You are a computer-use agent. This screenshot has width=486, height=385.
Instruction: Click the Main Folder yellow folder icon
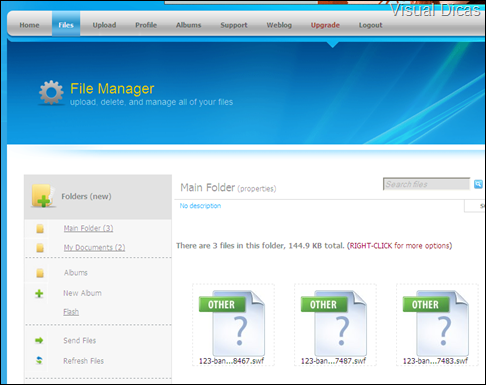40,229
